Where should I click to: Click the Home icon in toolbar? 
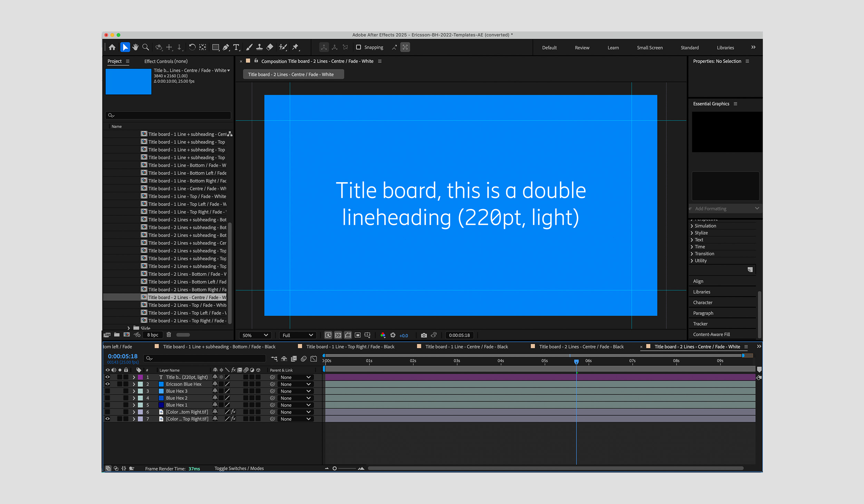[x=112, y=47]
